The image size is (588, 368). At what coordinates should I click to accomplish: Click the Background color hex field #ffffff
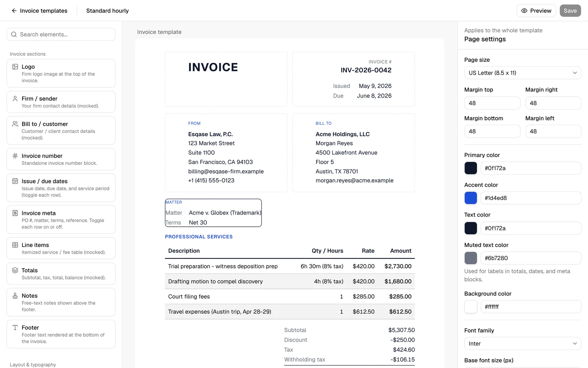tap(531, 307)
